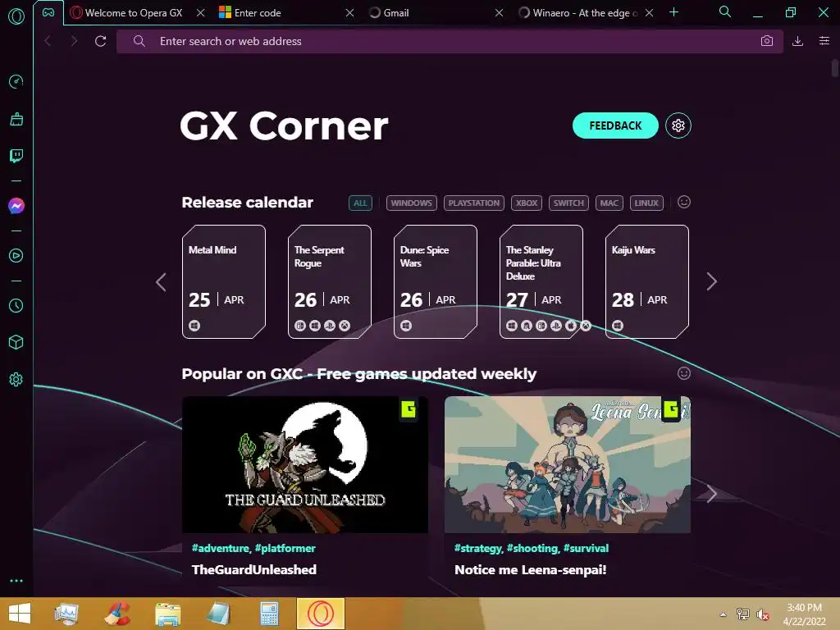Open TheGuardUnleashed game title
840x630 pixels.
pos(254,569)
